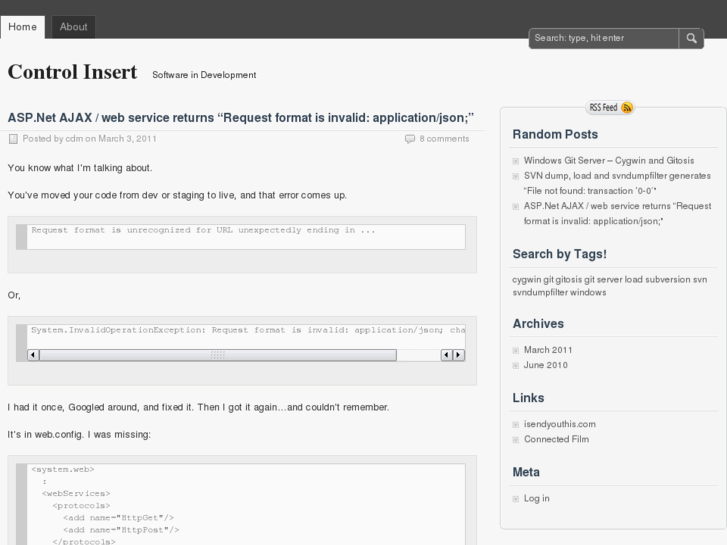Open the ASP.Net AJAX post title
The height and width of the screenshot is (545, 727).
coord(240,117)
